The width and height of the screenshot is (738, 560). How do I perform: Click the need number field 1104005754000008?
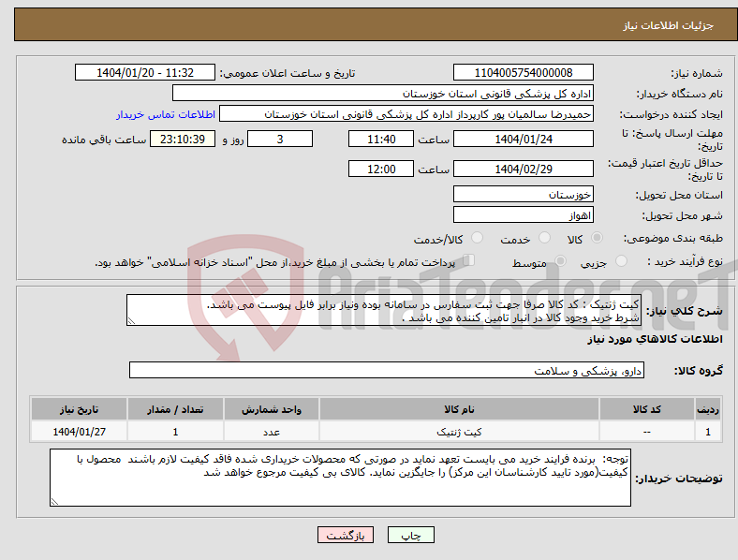(524, 72)
